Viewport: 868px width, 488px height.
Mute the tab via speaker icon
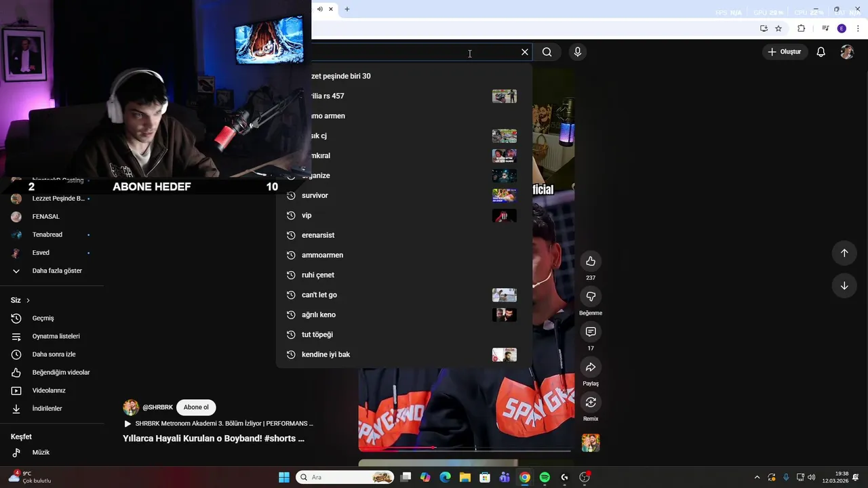pos(320,9)
